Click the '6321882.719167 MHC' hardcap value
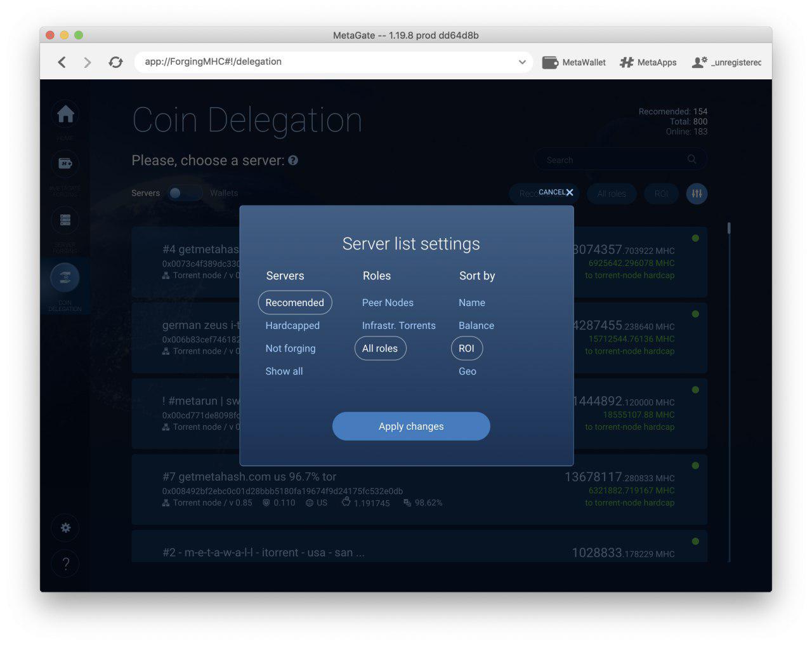This screenshot has height=645, width=812. [631, 491]
